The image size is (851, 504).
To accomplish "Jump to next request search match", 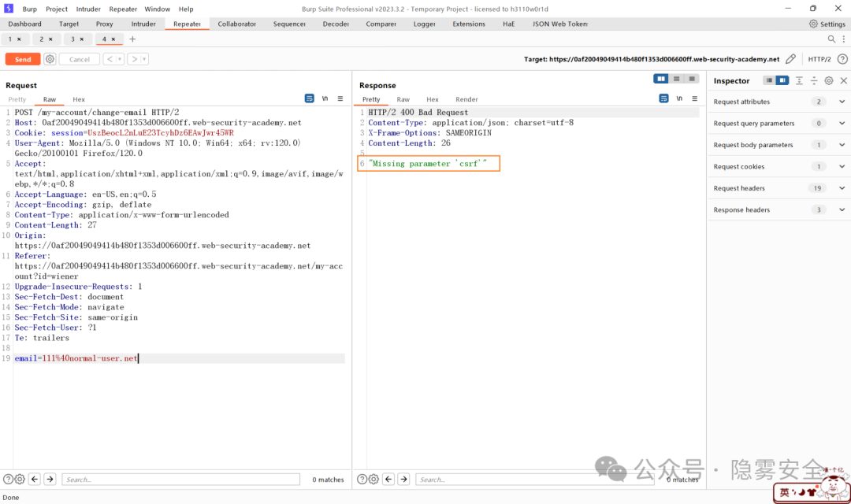I will point(50,479).
